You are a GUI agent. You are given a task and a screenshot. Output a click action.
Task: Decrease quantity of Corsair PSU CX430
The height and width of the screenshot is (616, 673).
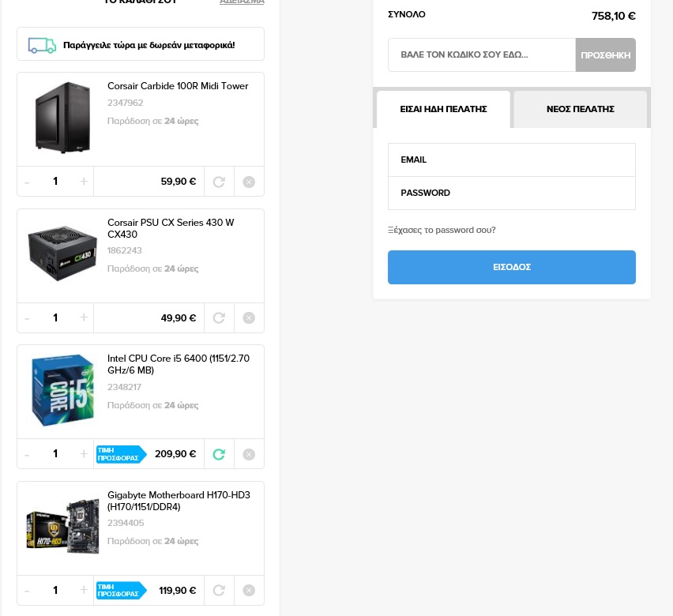(x=27, y=318)
